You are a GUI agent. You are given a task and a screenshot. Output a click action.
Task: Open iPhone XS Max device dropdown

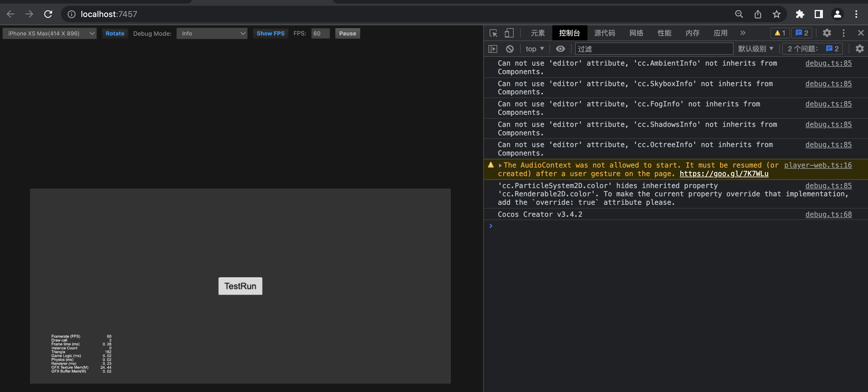49,33
